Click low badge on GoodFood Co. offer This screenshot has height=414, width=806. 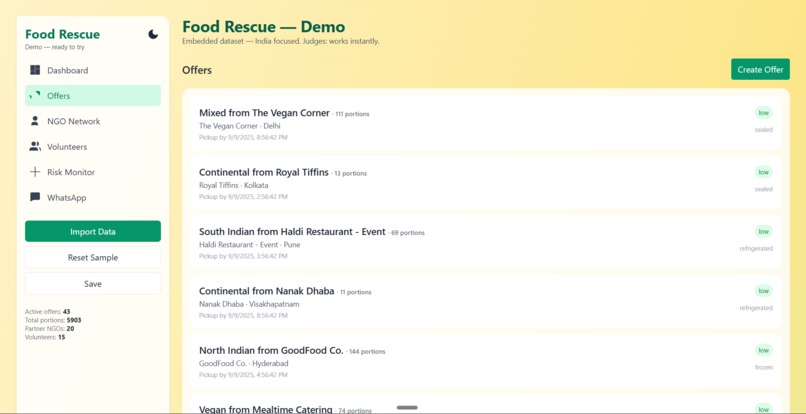click(763, 350)
